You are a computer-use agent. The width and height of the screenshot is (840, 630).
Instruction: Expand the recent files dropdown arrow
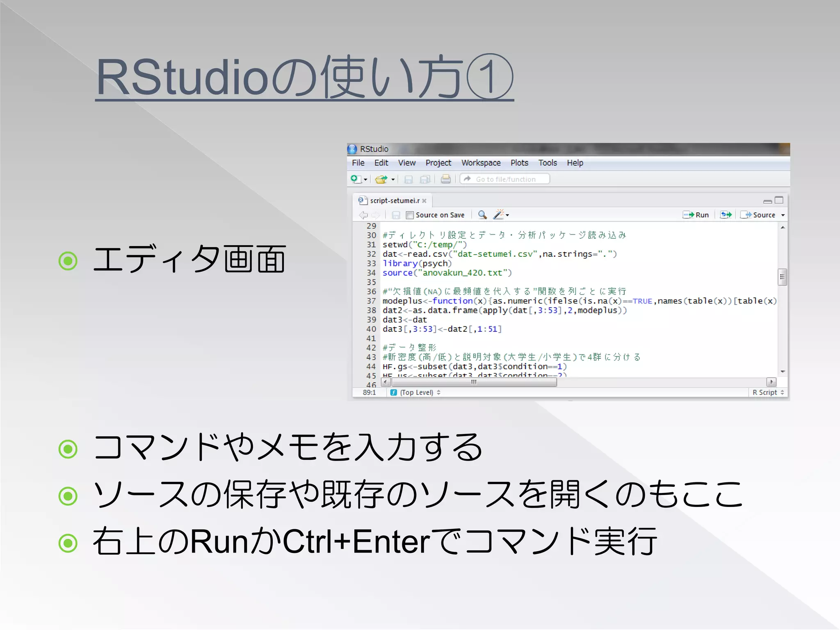(x=393, y=180)
